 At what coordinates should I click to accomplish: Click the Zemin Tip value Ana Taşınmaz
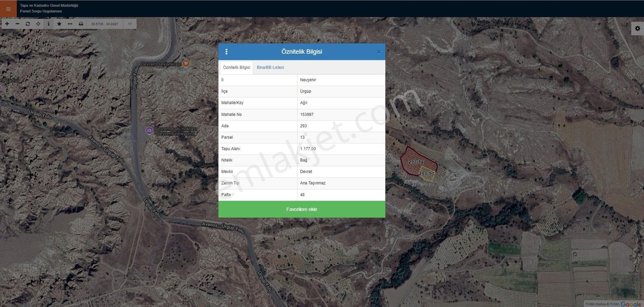[x=313, y=183]
